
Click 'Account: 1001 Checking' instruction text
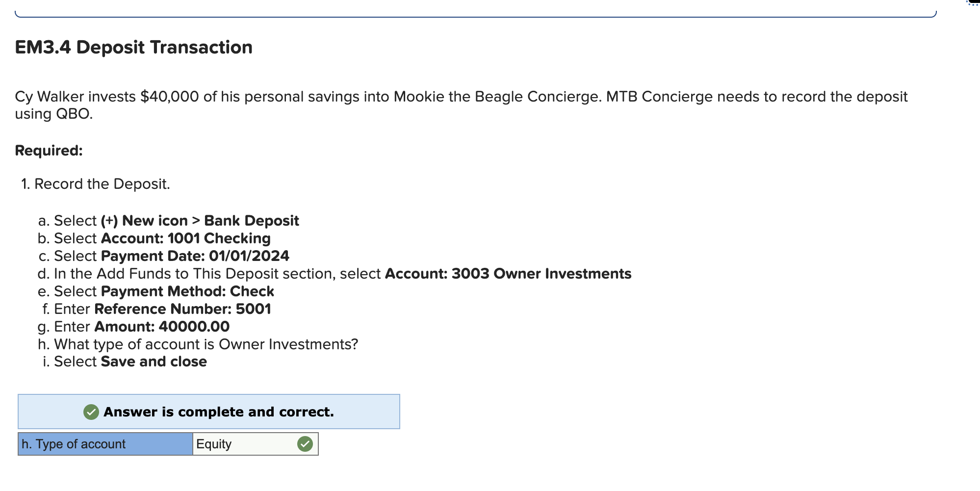(x=185, y=238)
